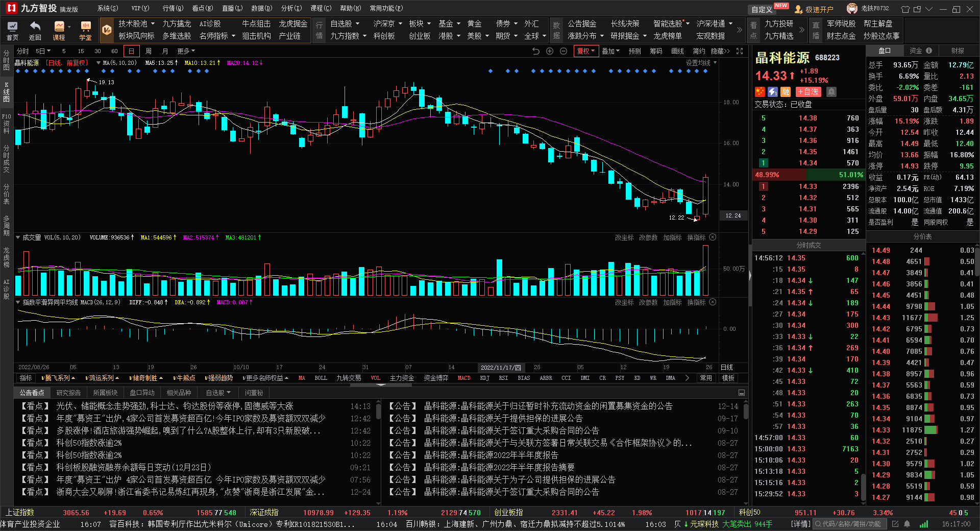980x531 pixels.
Task: Click the 模板 template button
Action: coord(728,378)
